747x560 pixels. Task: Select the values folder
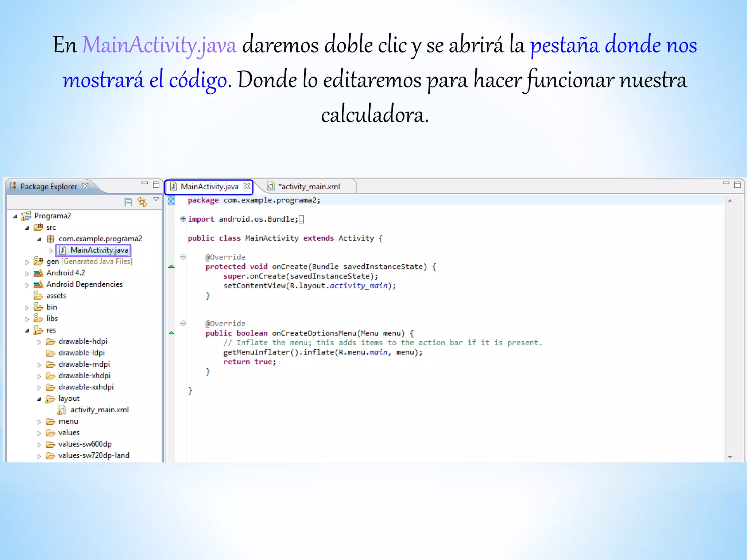tap(62, 433)
